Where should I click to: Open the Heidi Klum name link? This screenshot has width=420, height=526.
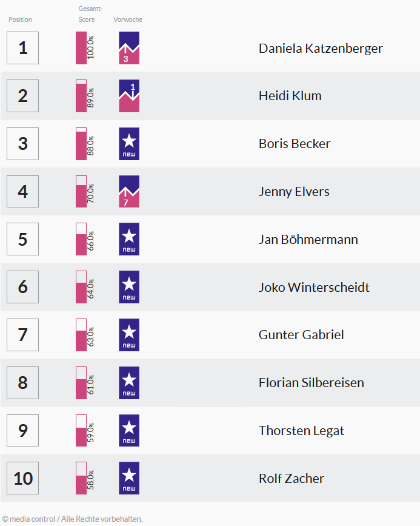[290, 96]
